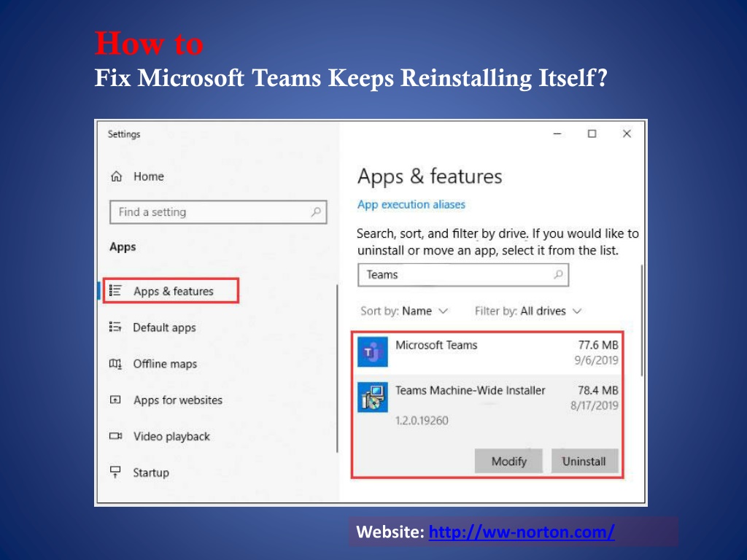The width and height of the screenshot is (747, 560).
Task: Click the Find a setting field
Action: click(218, 212)
